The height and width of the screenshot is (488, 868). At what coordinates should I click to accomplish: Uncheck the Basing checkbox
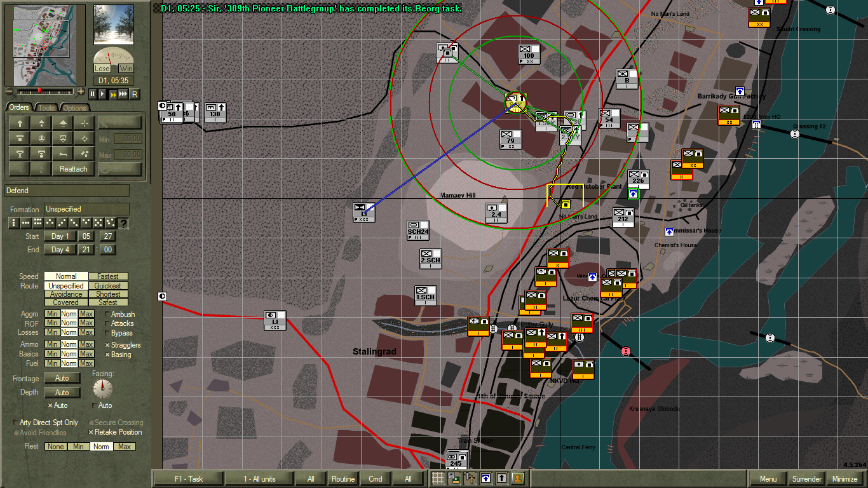click(x=107, y=355)
